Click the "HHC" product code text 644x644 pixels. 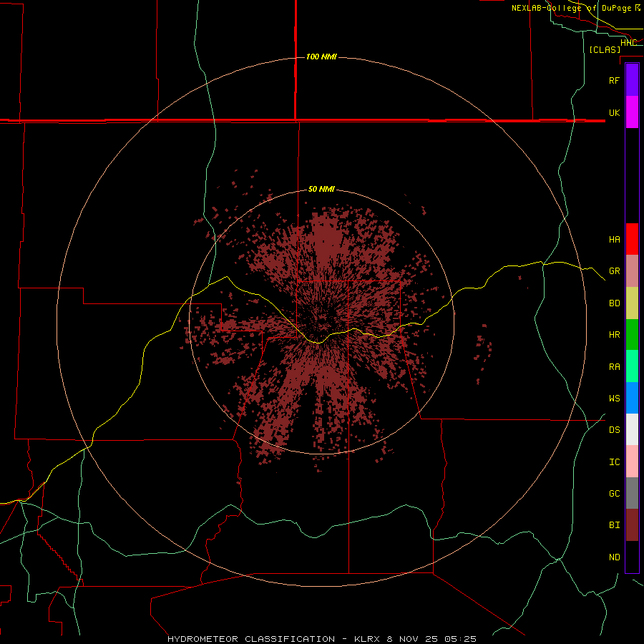(x=628, y=43)
